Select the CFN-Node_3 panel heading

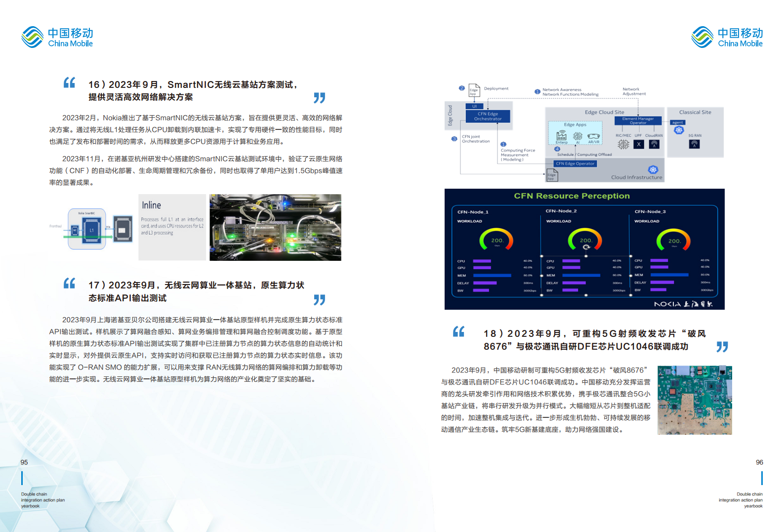click(650, 211)
